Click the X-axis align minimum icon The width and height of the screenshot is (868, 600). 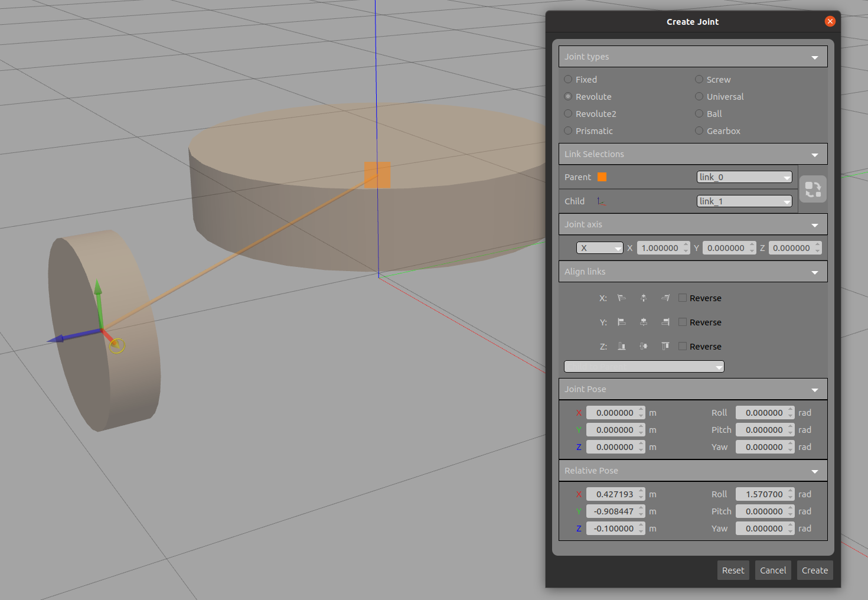tap(621, 298)
